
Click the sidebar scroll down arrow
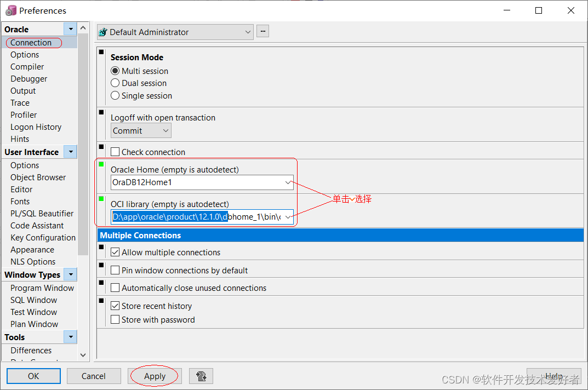tap(83, 355)
